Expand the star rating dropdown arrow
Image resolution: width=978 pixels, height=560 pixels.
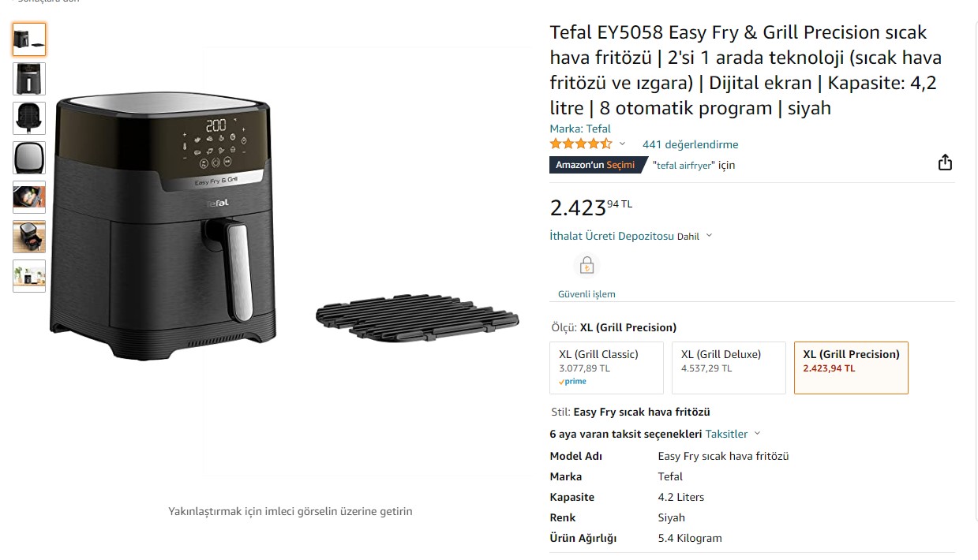point(622,144)
